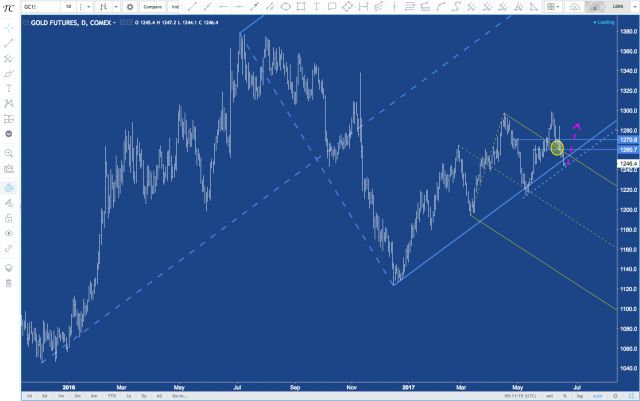Select the measure tool in left sidebar
This screenshot has height=401, width=640.
point(9,169)
